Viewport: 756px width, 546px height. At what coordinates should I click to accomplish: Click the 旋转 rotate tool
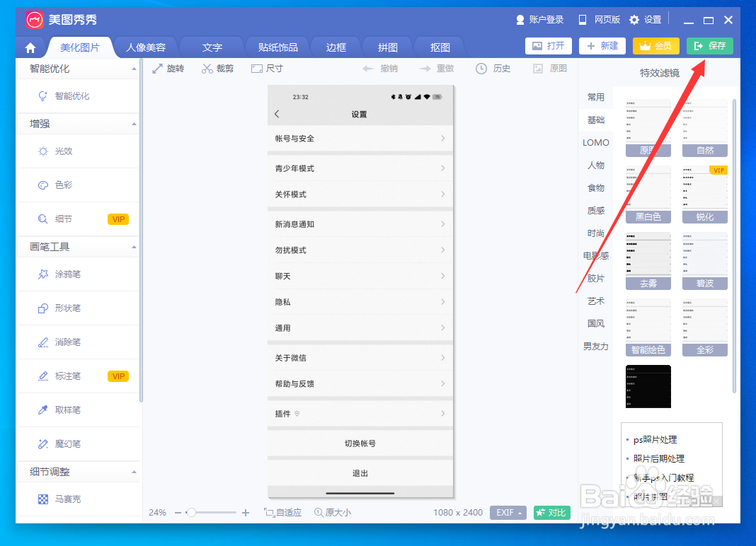pos(168,69)
